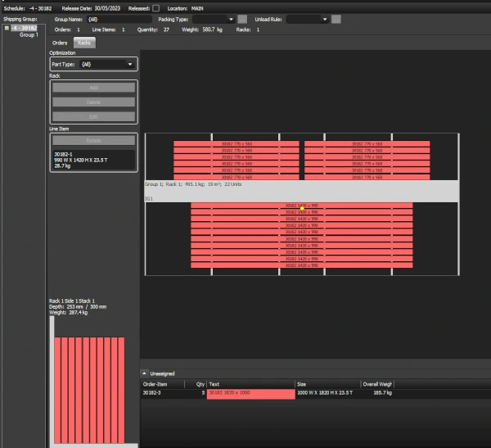
Task: Click the Rack Delete button
Action: (93, 102)
